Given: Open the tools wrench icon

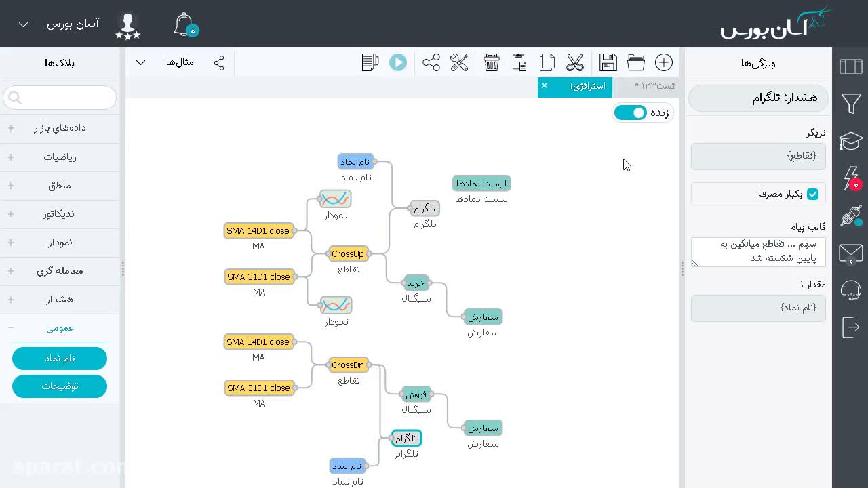Looking at the screenshot, I should 459,62.
